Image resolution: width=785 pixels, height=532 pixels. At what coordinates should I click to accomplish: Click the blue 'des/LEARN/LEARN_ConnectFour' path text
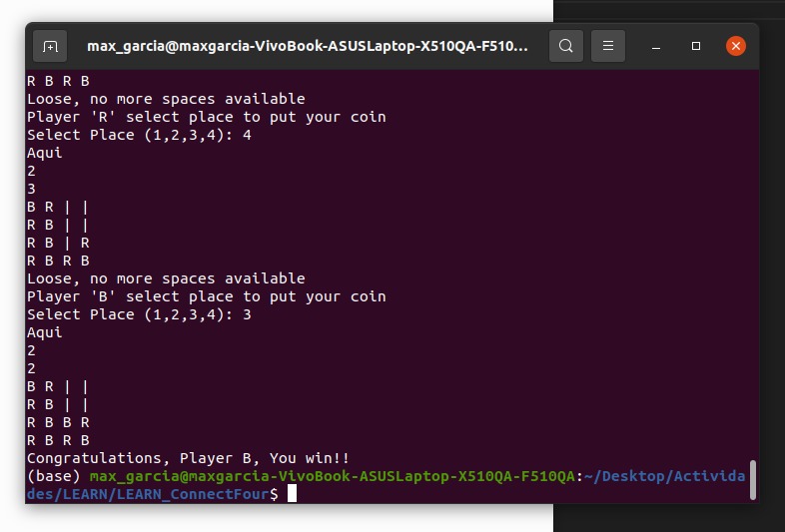point(148,494)
